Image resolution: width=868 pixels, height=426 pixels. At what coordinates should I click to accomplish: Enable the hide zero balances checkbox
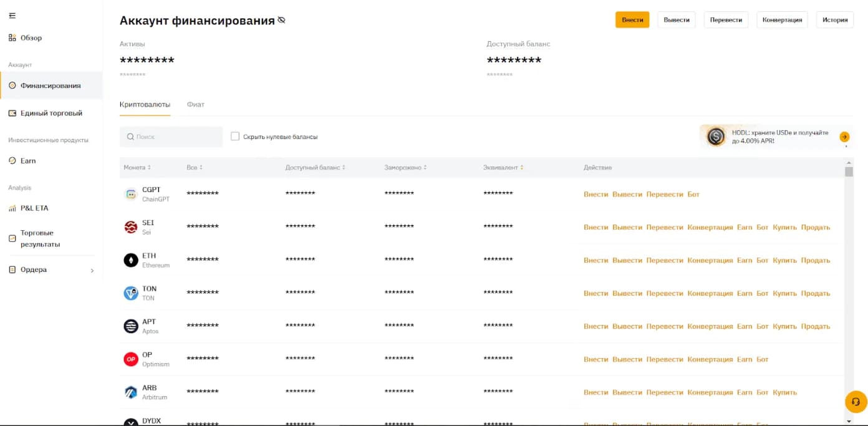[235, 137]
